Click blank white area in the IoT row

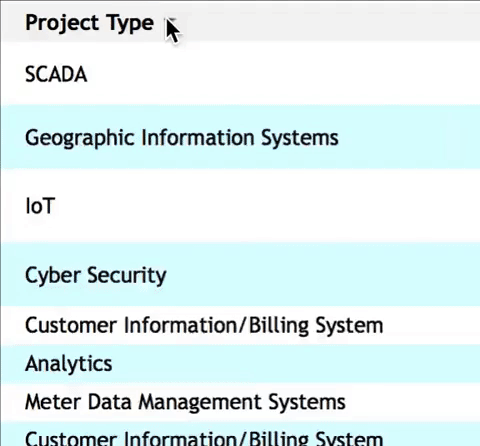267,206
